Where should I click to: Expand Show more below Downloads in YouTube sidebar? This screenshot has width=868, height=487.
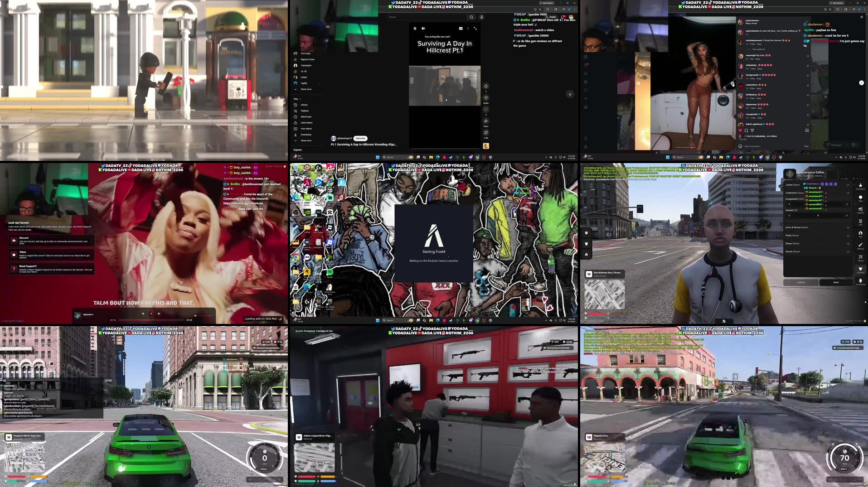tap(306, 140)
